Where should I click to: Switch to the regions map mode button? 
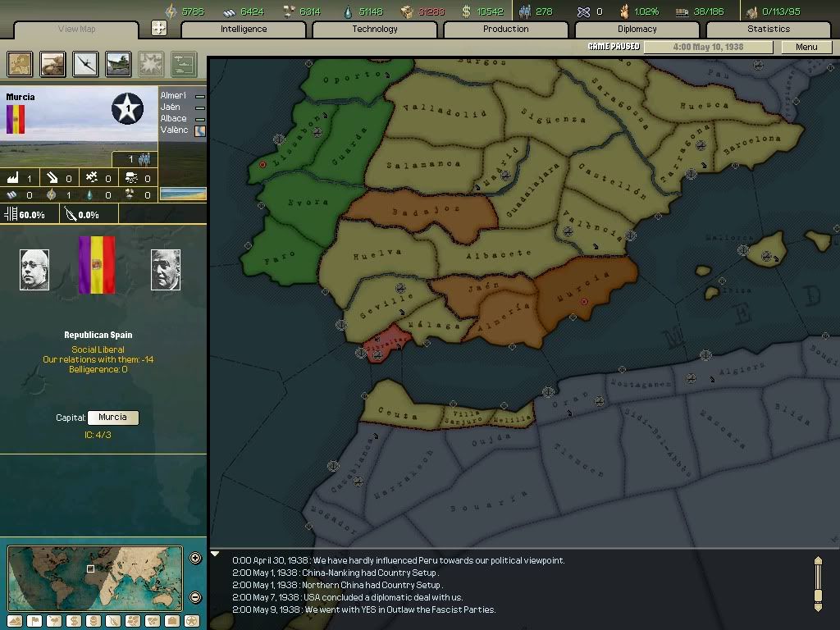[x=133, y=621]
